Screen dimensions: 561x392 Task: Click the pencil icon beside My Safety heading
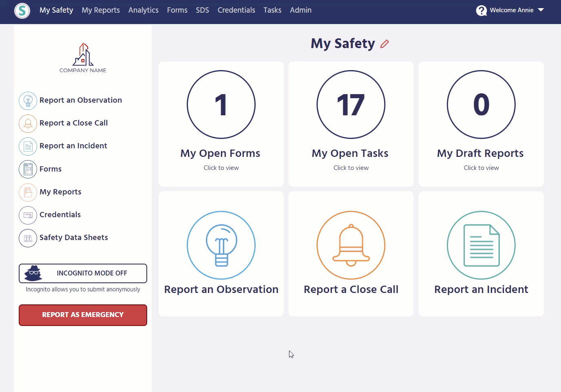point(384,44)
